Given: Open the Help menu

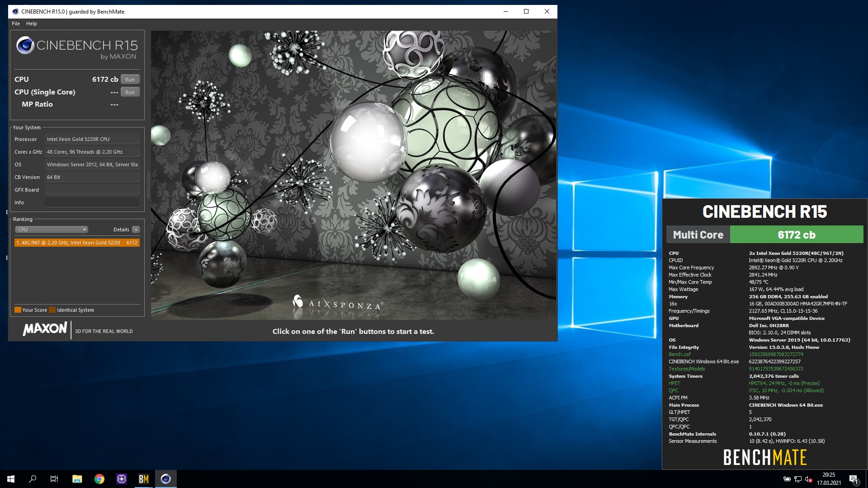Looking at the screenshot, I should click(32, 23).
